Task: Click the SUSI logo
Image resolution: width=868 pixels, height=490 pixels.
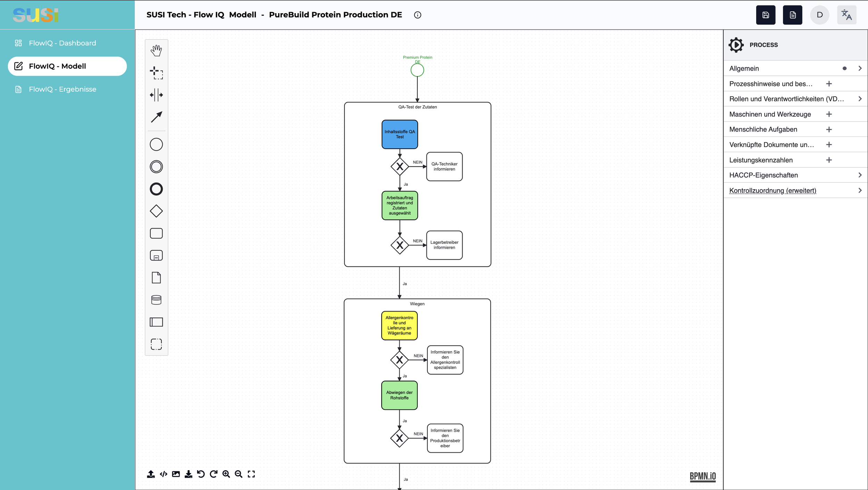Action: tap(36, 15)
